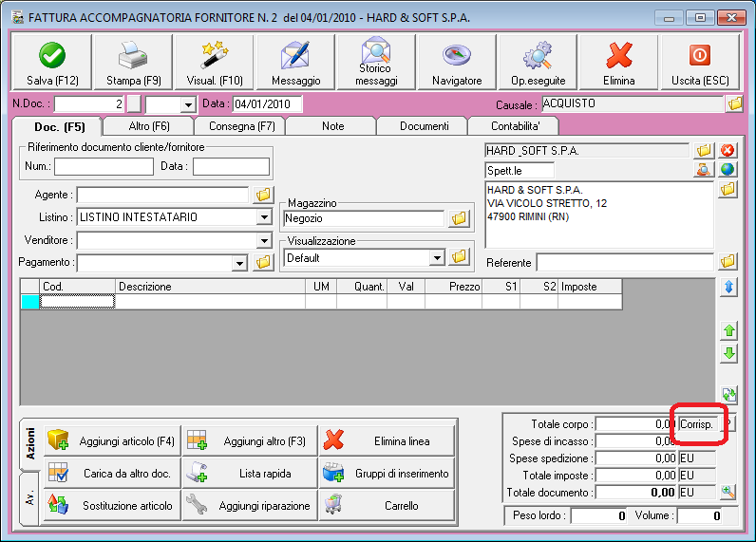Browse Causale with folder icon

click(734, 104)
